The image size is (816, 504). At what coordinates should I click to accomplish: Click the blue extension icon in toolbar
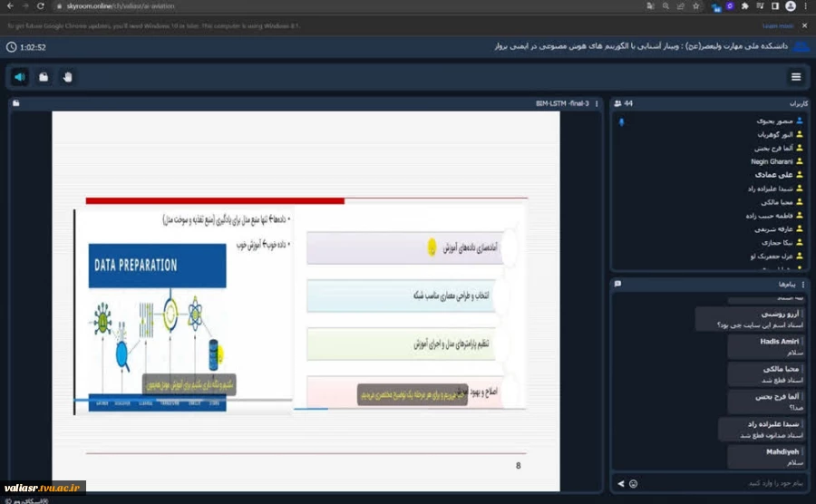716,7
